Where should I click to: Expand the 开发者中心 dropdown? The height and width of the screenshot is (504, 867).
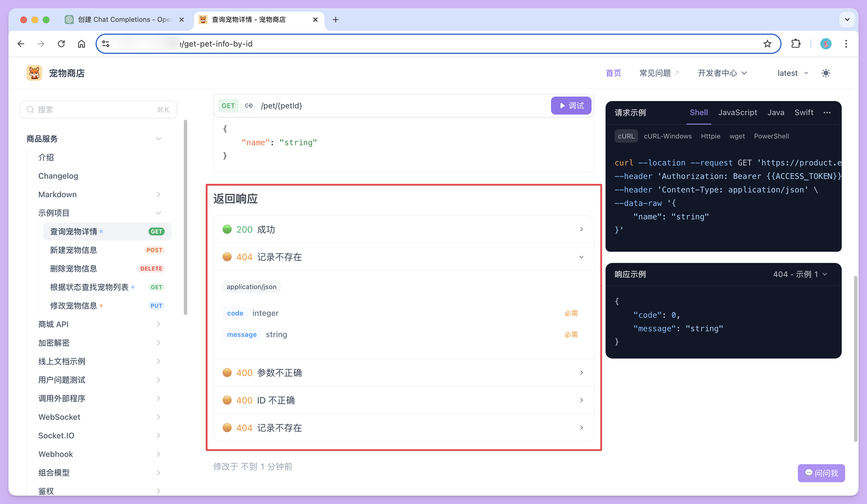[x=722, y=73]
